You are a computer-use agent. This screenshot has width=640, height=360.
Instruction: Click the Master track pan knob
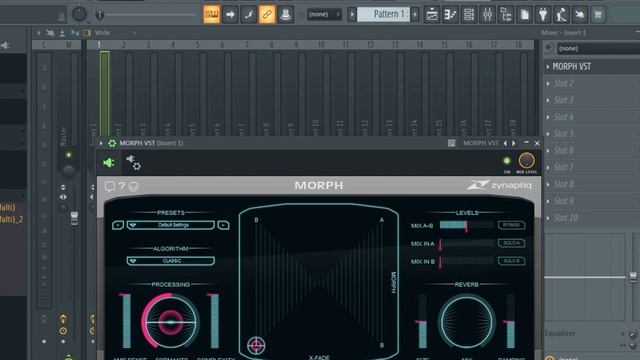click(x=69, y=170)
